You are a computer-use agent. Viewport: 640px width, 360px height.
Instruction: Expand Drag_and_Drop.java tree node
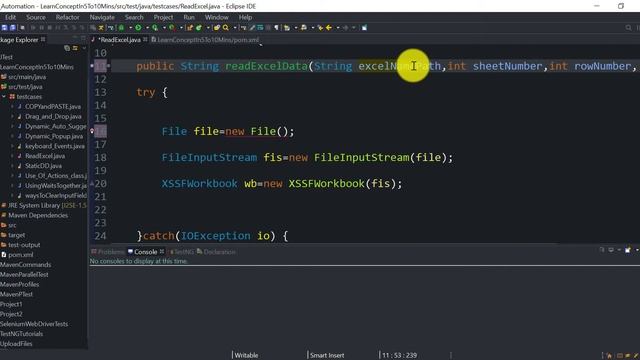click(x=12, y=116)
